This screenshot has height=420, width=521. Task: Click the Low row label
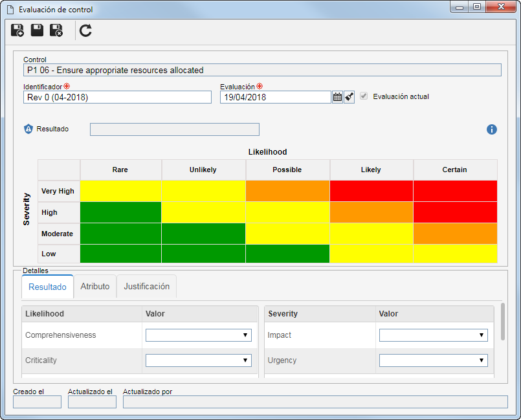click(x=59, y=254)
